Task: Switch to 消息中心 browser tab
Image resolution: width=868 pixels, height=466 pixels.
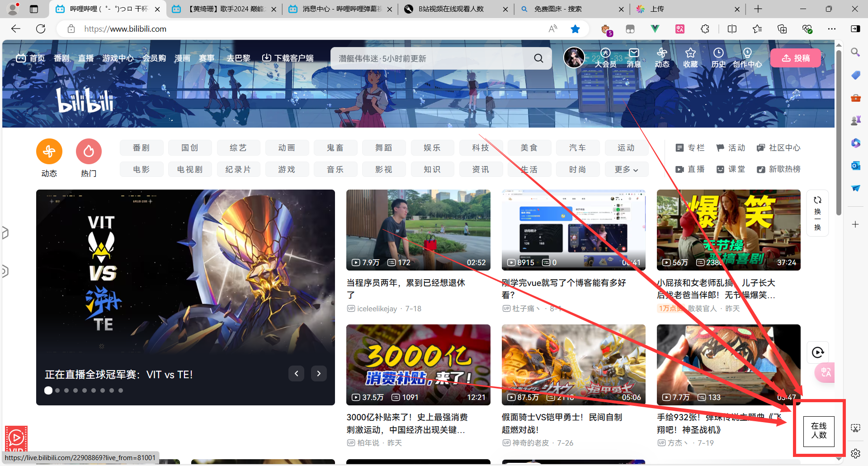Action: coord(340,9)
